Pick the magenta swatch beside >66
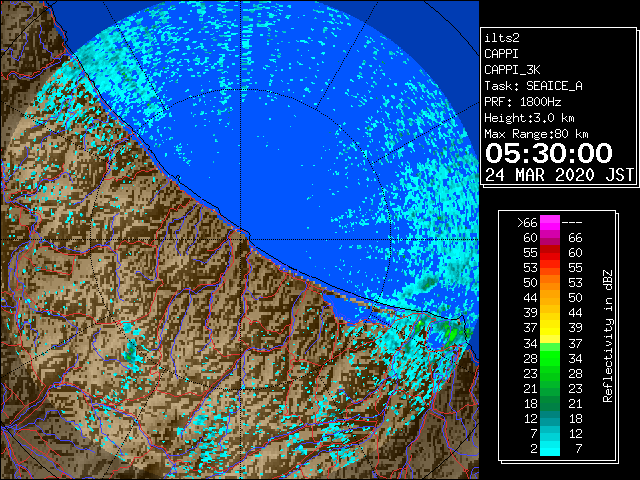Image resolution: width=640 pixels, height=480 pixels. (x=550, y=223)
